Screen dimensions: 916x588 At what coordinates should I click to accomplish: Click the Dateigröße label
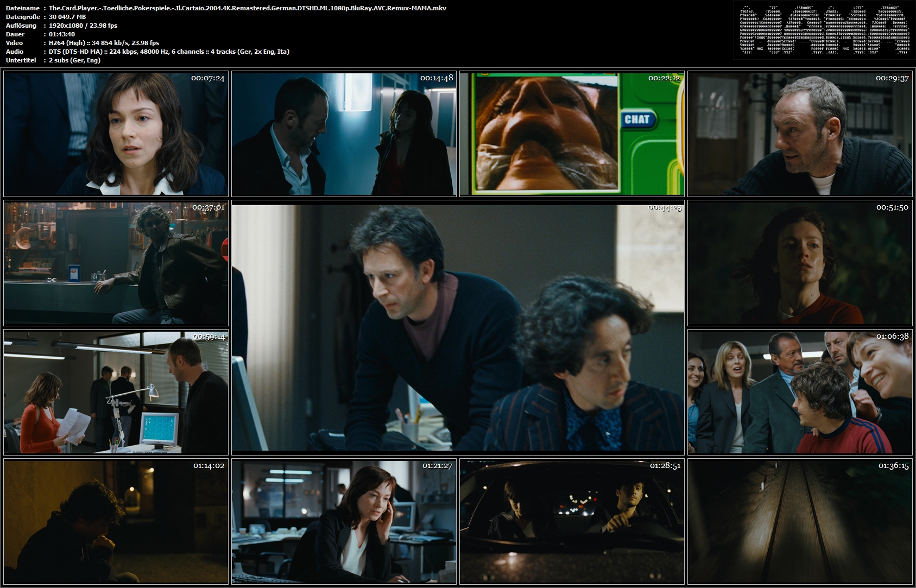point(22,17)
